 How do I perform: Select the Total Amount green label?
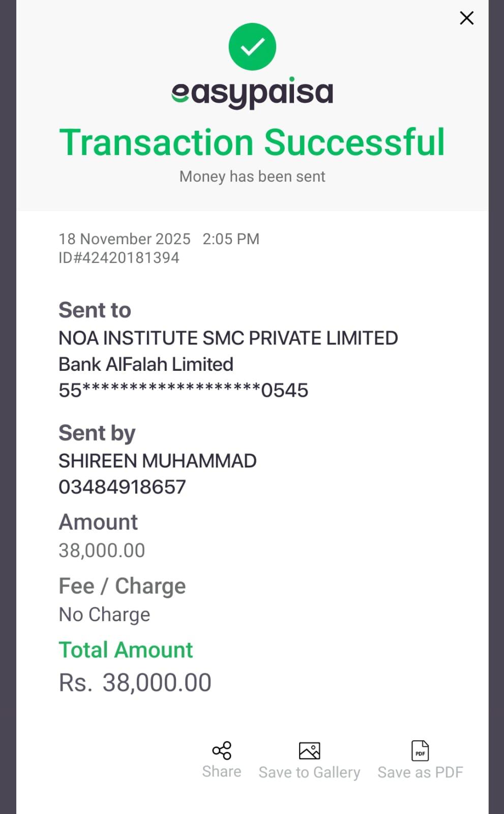tap(126, 650)
